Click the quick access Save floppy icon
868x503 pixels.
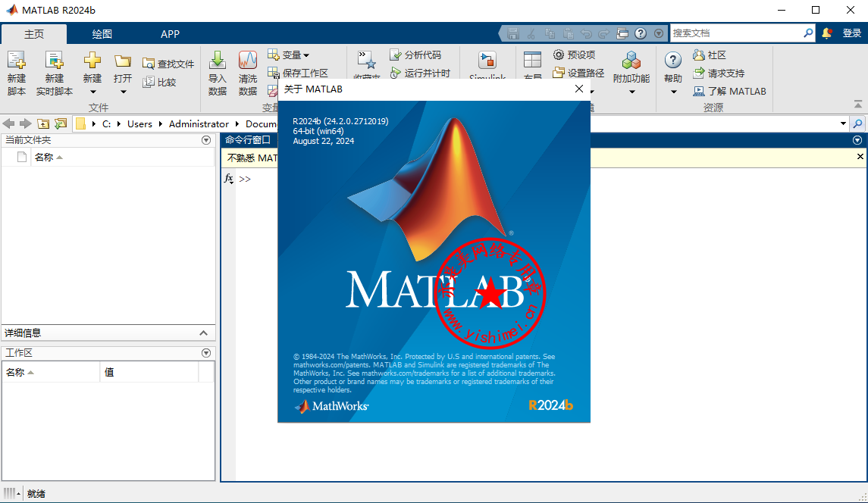click(513, 34)
